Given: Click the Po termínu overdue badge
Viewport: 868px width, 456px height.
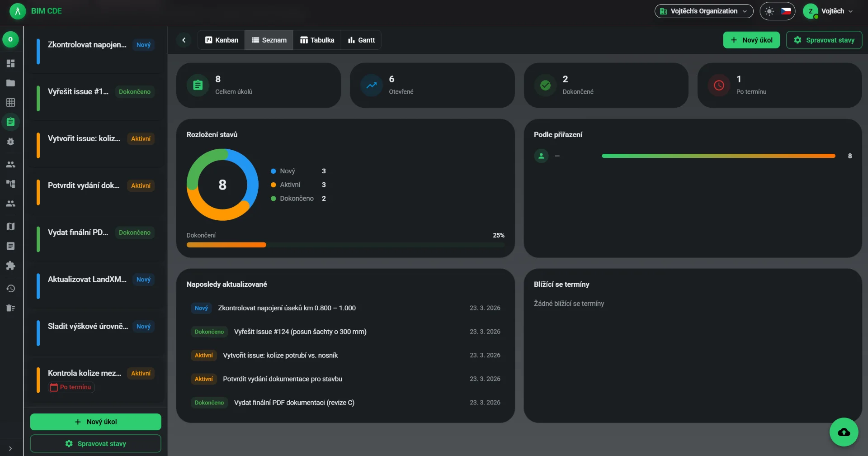Looking at the screenshot, I should click(x=71, y=387).
